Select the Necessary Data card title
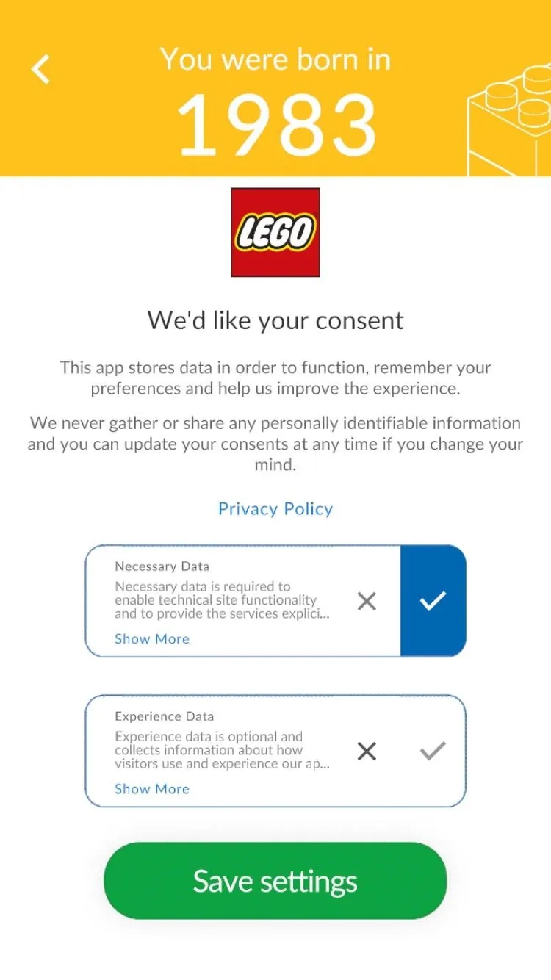551x980 pixels. (162, 566)
